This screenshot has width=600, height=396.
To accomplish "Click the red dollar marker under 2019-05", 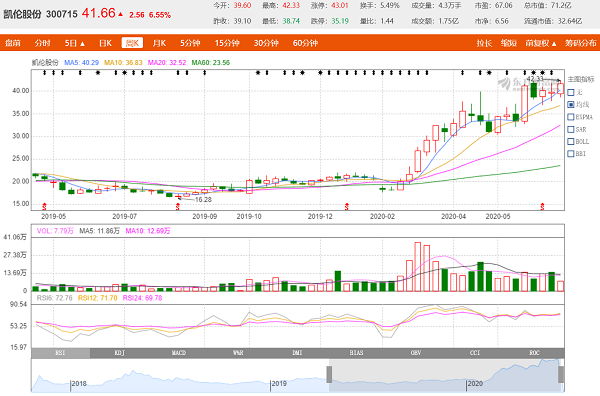I will point(44,207).
